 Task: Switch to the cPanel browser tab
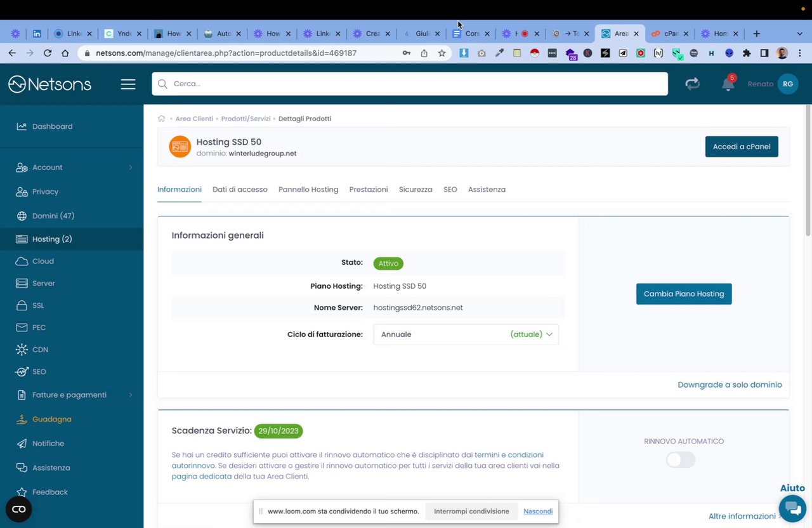click(669, 34)
